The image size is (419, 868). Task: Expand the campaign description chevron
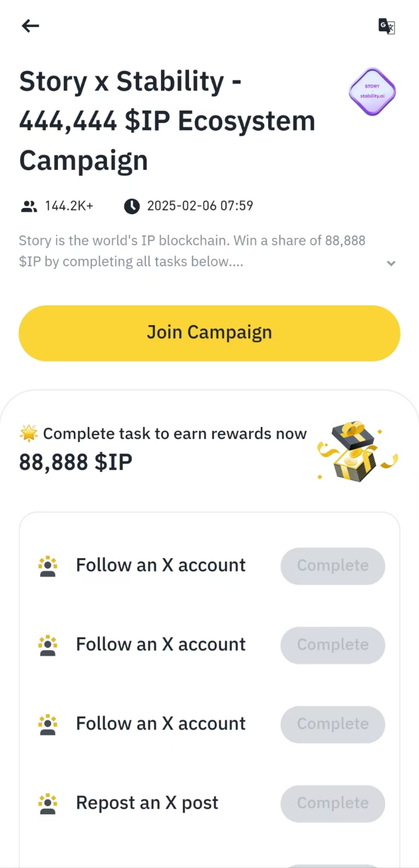[x=391, y=264]
